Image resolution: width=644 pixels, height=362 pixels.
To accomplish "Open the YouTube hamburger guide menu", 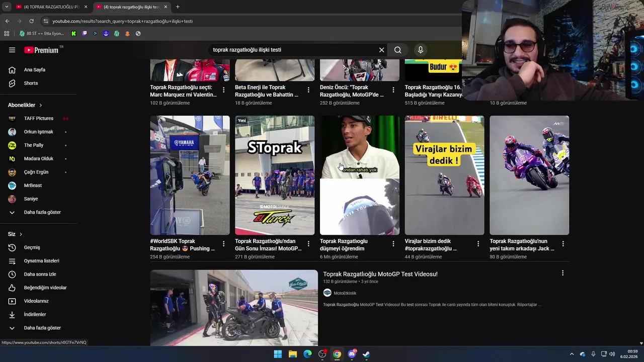I will [x=12, y=50].
